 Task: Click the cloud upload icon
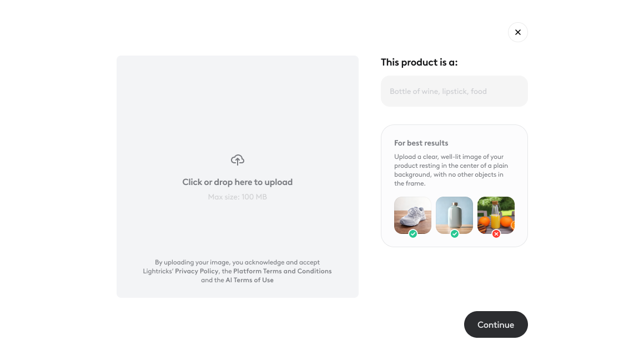click(x=238, y=160)
